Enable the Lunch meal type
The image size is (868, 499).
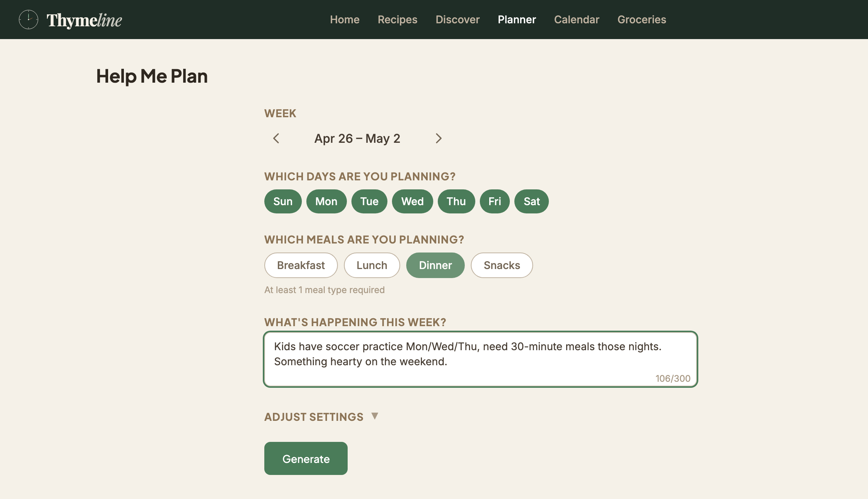(x=372, y=265)
